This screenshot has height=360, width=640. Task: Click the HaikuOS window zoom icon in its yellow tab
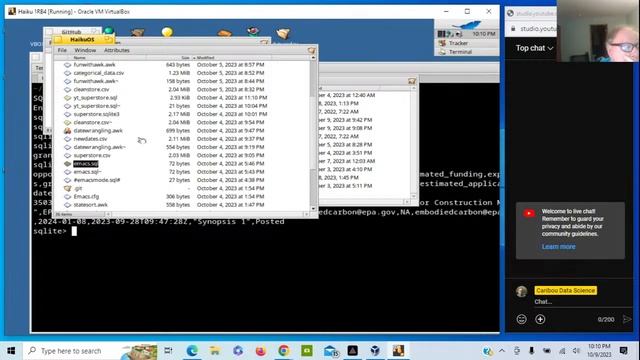(x=108, y=39)
